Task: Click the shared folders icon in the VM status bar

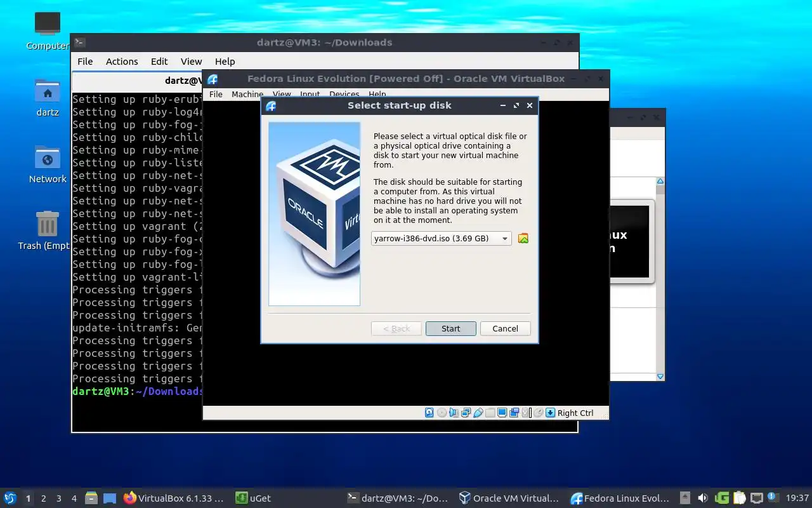Action: click(x=490, y=413)
